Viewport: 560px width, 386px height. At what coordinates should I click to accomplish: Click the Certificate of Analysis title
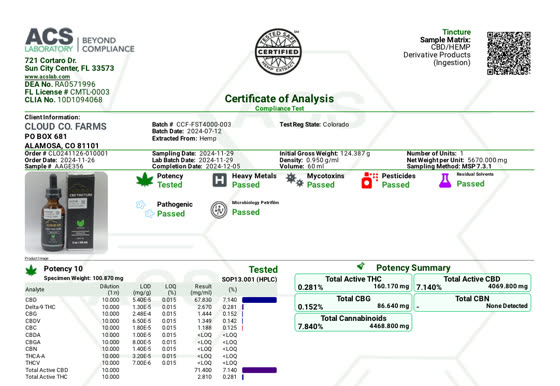(279, 99)
